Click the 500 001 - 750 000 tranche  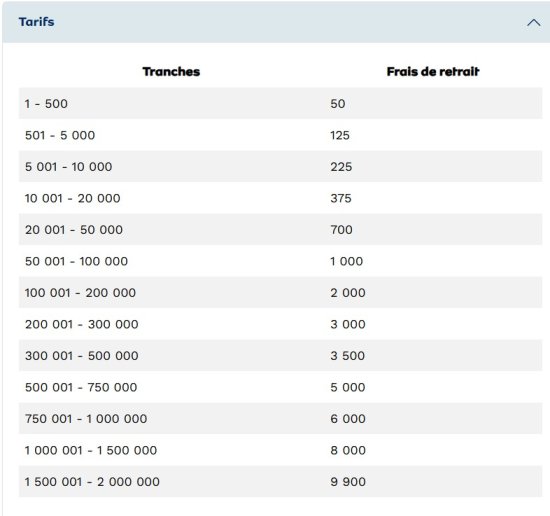[81, 387]
